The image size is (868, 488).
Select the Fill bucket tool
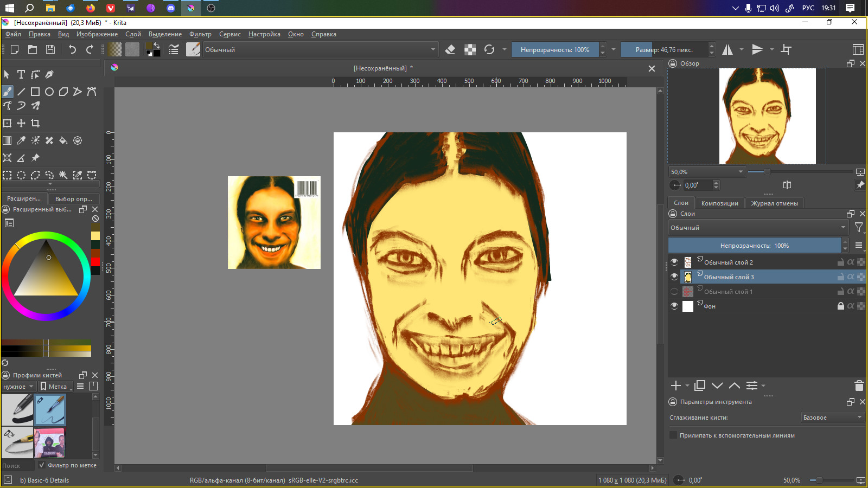(63, 140)
